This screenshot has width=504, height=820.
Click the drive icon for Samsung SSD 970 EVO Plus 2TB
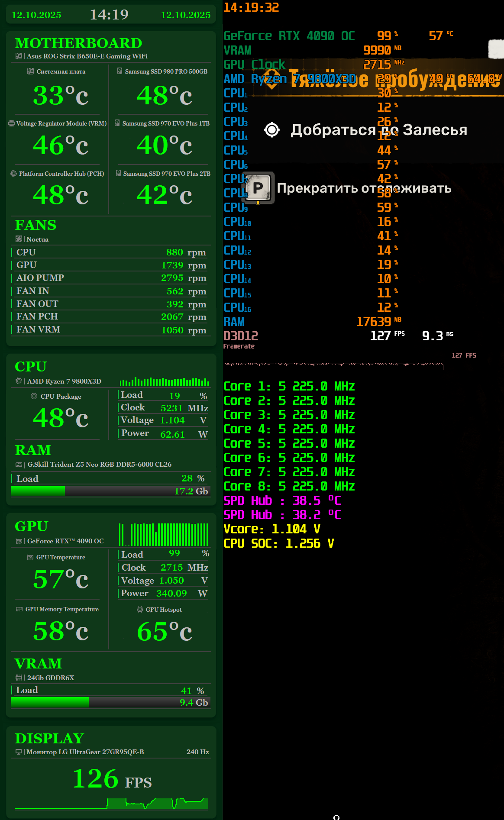coord(118,173)
